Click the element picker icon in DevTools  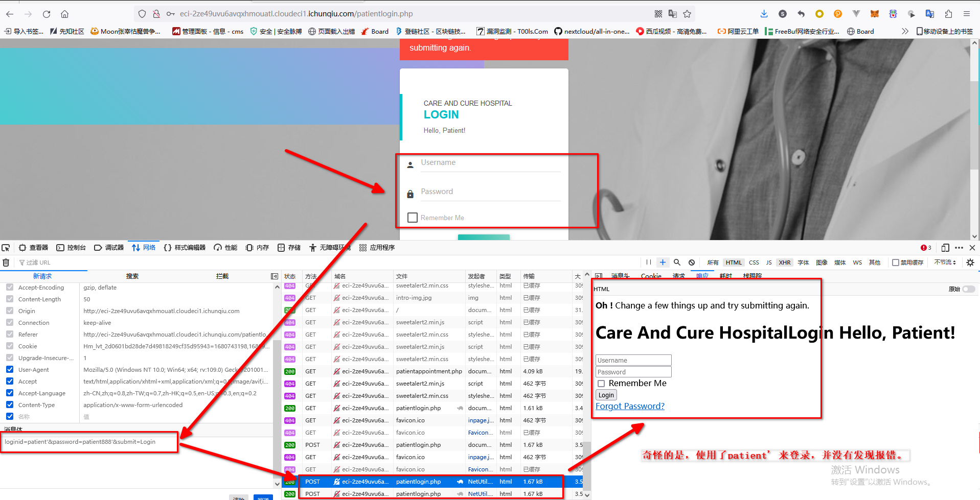[6, 248]
